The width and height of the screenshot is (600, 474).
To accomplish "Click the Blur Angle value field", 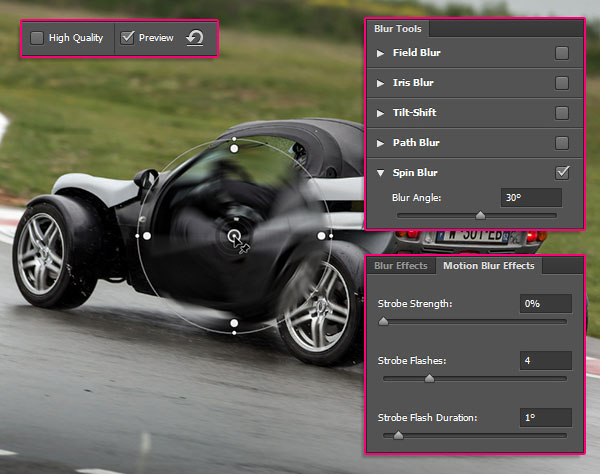I will coord(531,197).
